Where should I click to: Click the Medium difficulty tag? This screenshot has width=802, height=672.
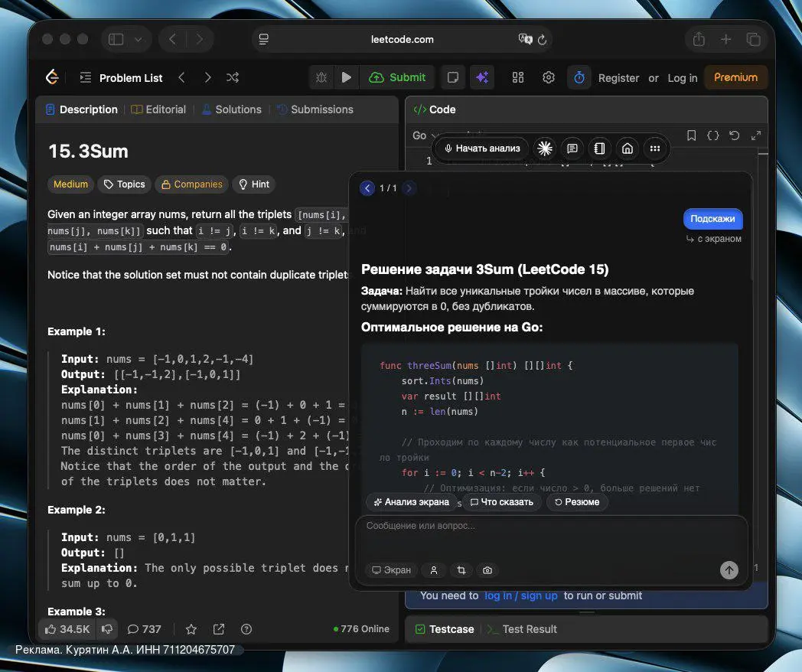click(70, 184)
